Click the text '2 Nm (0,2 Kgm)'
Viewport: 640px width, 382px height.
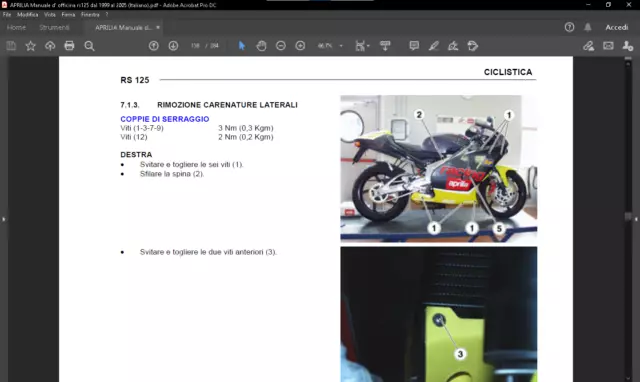(246, 137)
